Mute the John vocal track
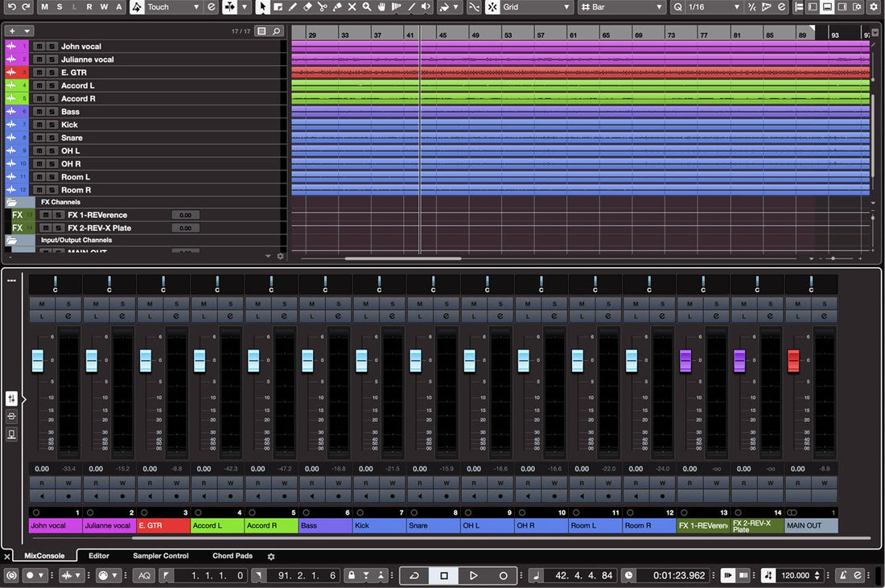 click(x=39, y=47)
